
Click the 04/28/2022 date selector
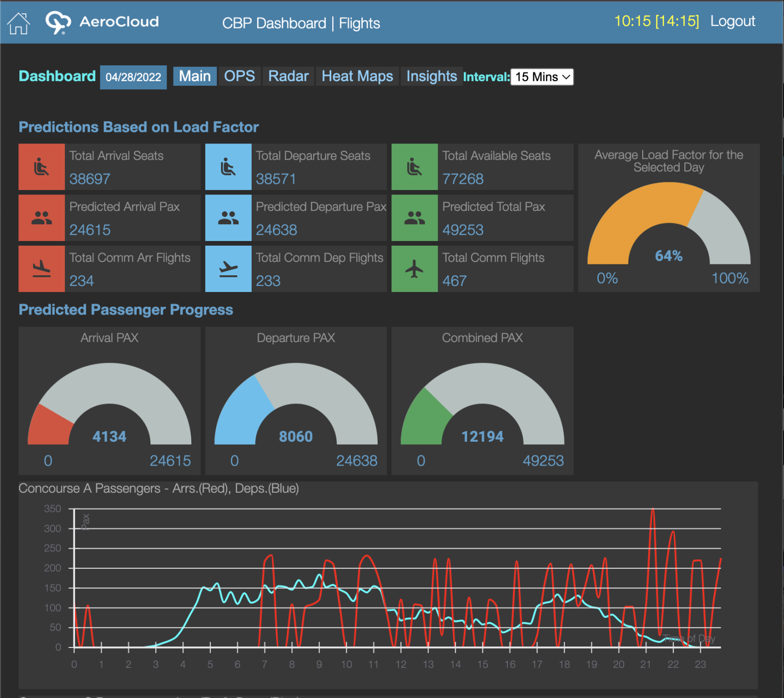coord(133,77)
